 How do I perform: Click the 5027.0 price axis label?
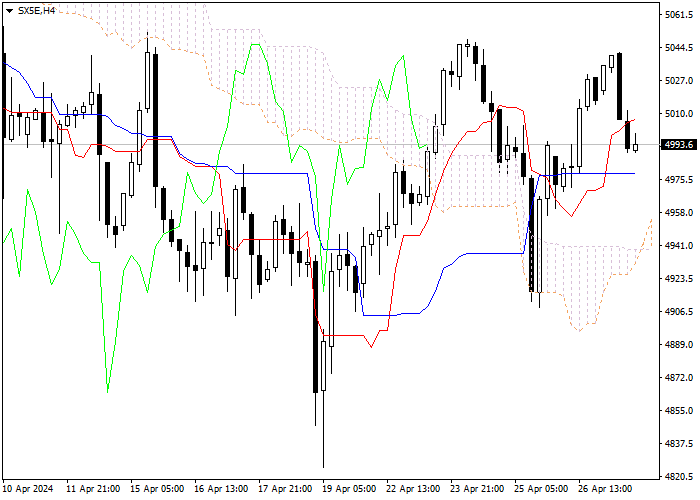click(679, 81)
